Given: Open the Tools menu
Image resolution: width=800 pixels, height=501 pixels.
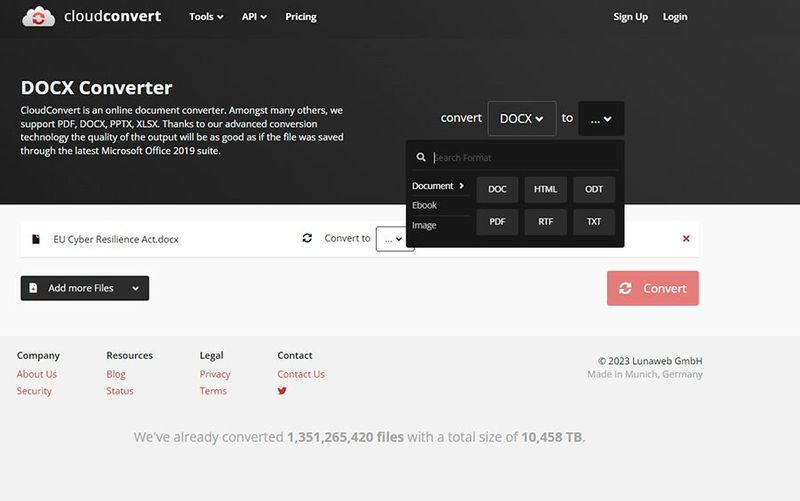Looking at the screenshot, I should 206,17.
